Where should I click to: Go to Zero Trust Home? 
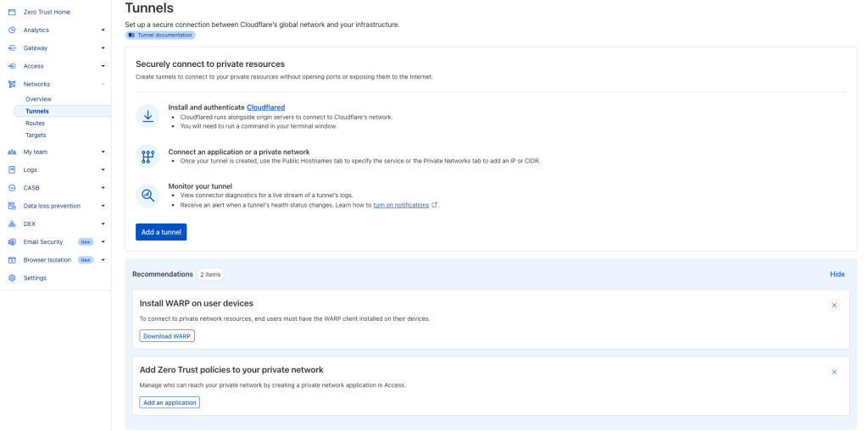pos(47,12)
